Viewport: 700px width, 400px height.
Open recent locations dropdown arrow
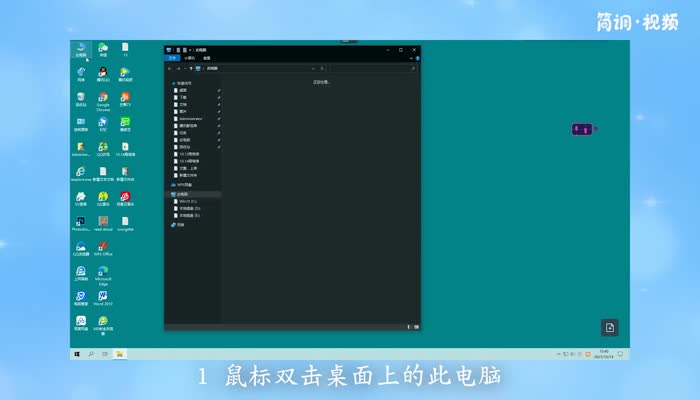click(185, 68)
